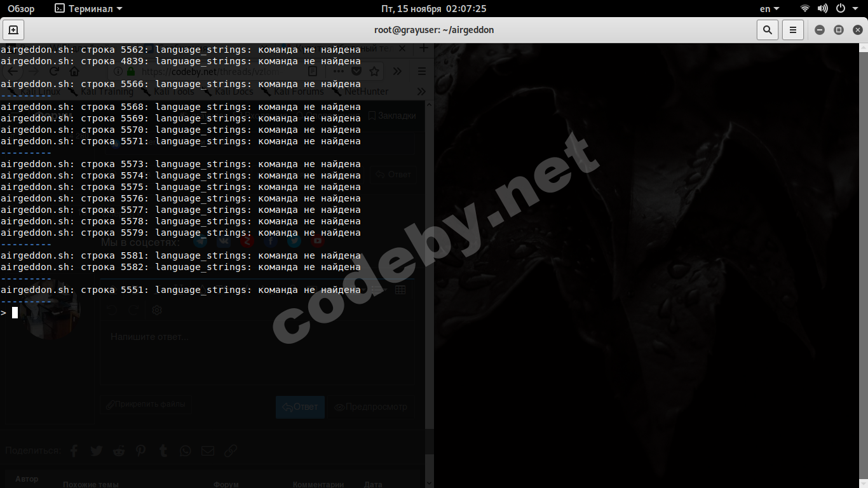The image size is (868, 488).
Task: Save to Pocket in the background browser
Action: click(356, 72)
